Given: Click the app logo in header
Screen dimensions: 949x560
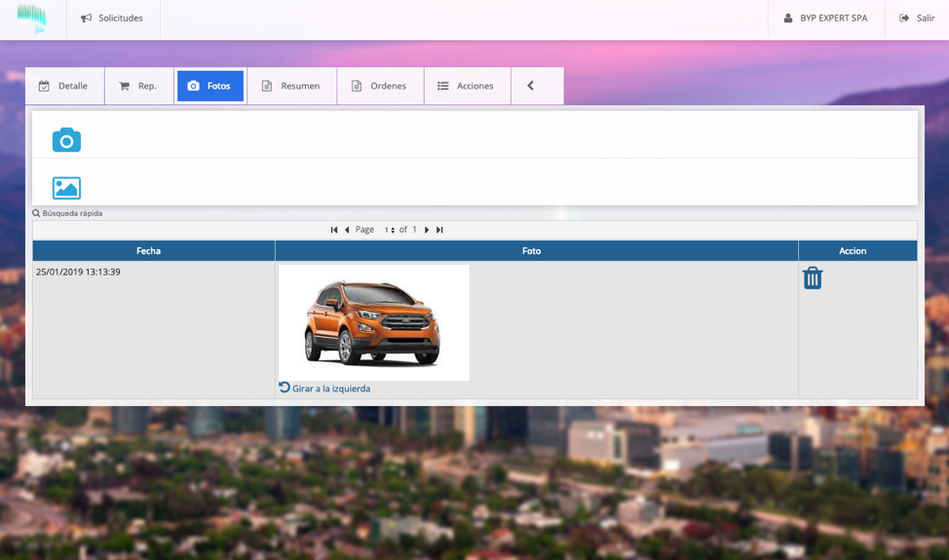Looking at the screenshot, I should [32, 19].
